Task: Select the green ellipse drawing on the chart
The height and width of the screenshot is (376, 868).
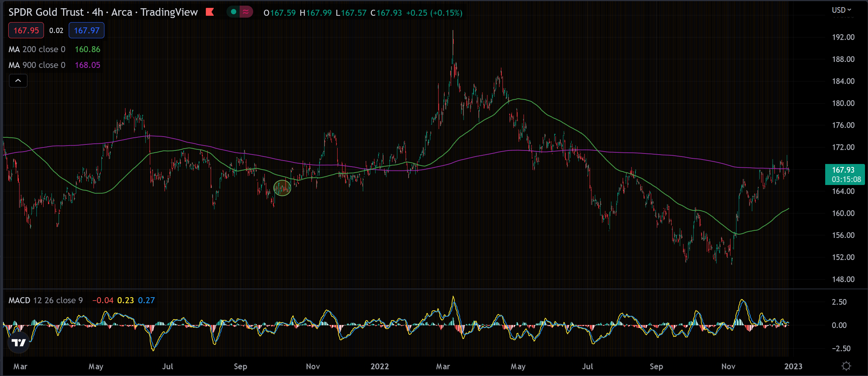Action: click(x=282, y=188)
